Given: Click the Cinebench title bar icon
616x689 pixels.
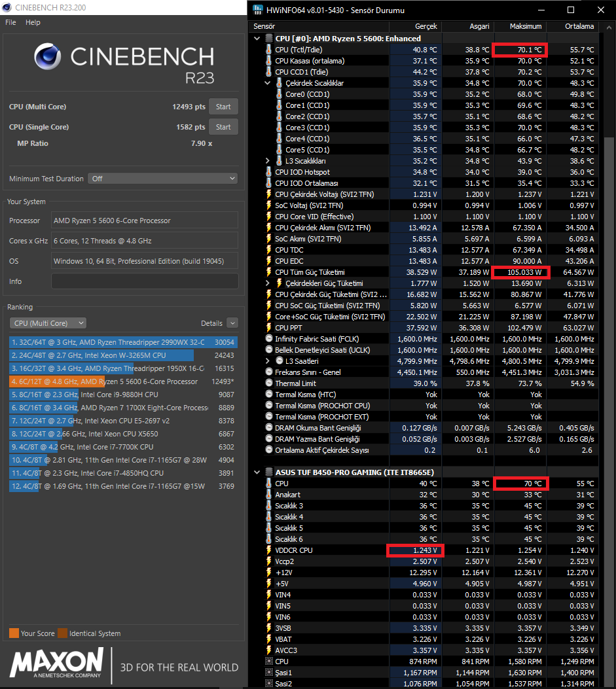Looking at the screenshot, I should [x=7, y=7].
